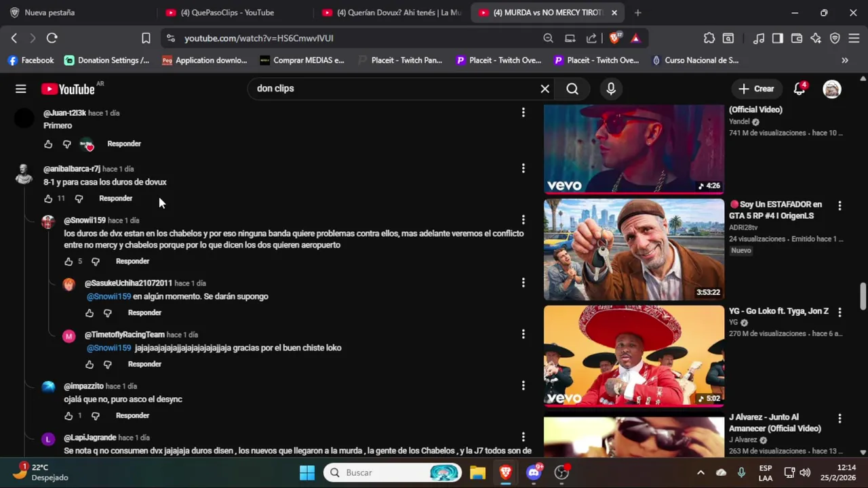This screenshot has height=488, width=868.
Task: Open Brave Rewards triangle icon
Action: pos(635,39)
